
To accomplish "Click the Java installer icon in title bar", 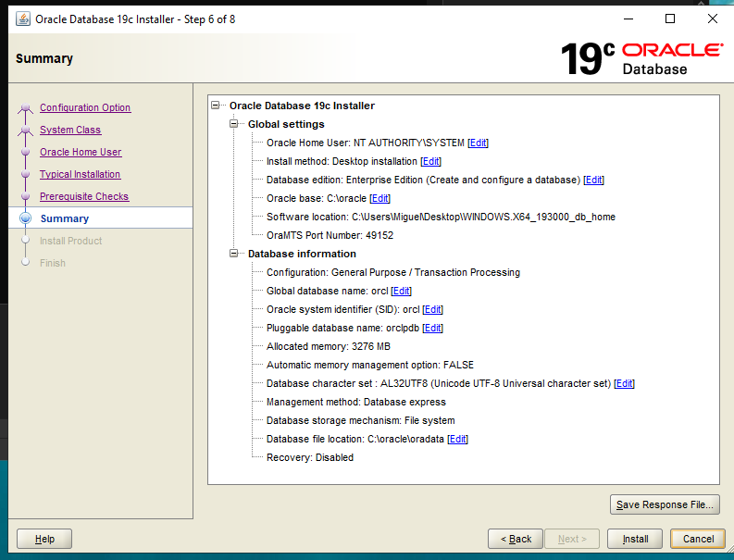I will pos(23,19).
